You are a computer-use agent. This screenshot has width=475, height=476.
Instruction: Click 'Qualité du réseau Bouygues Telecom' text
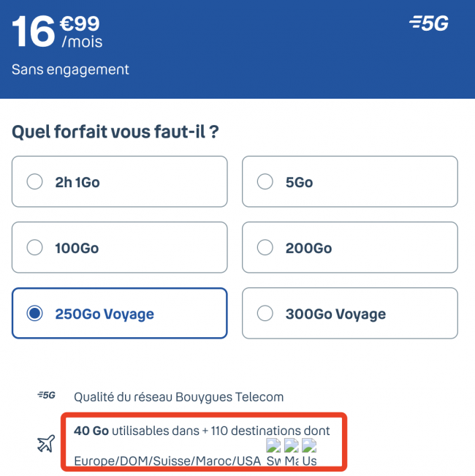click(x=178, y=397)
